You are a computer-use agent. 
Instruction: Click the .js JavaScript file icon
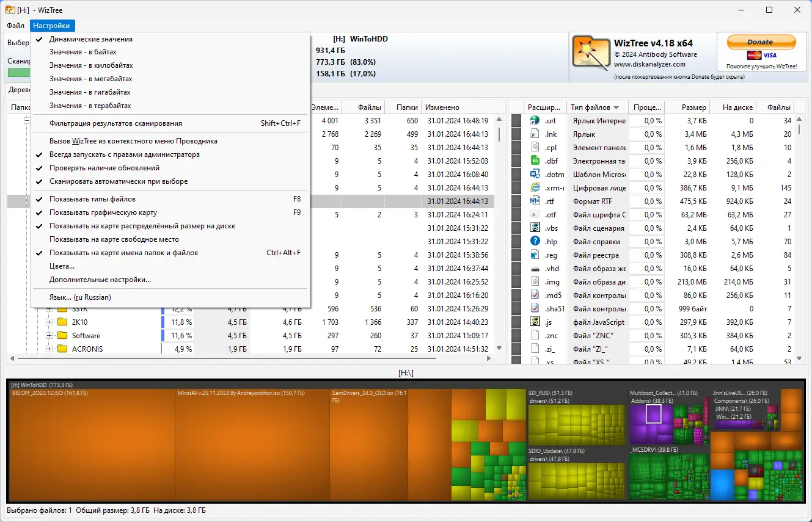point(535,322)
